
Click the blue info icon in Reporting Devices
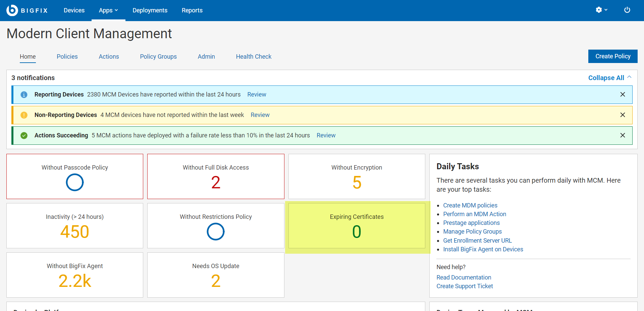click(24, 95)
